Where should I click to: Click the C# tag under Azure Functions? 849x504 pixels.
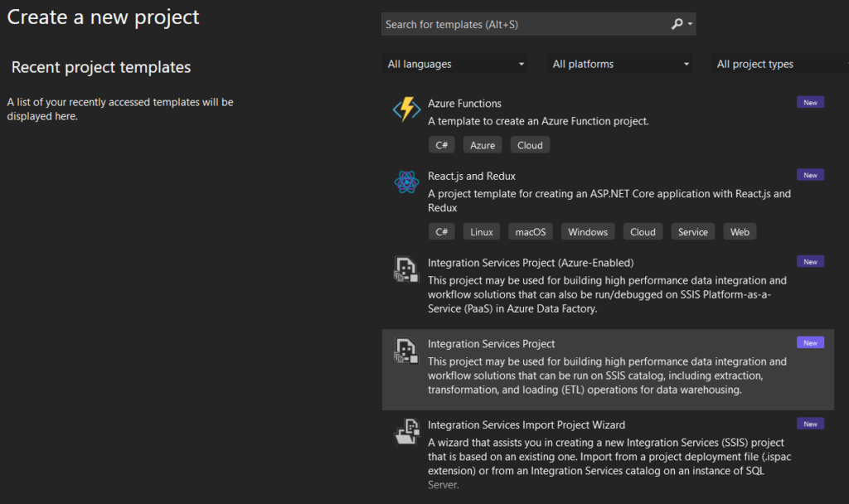(442, 145)
